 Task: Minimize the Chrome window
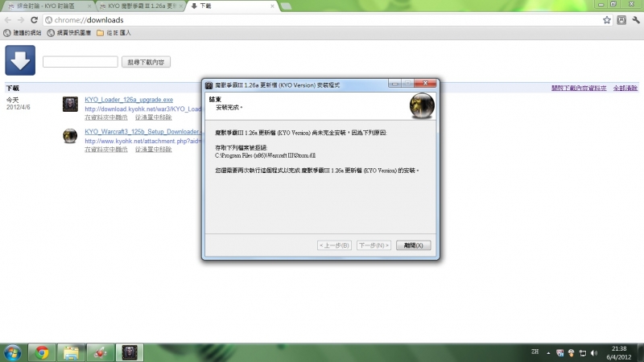coord(601,4)
